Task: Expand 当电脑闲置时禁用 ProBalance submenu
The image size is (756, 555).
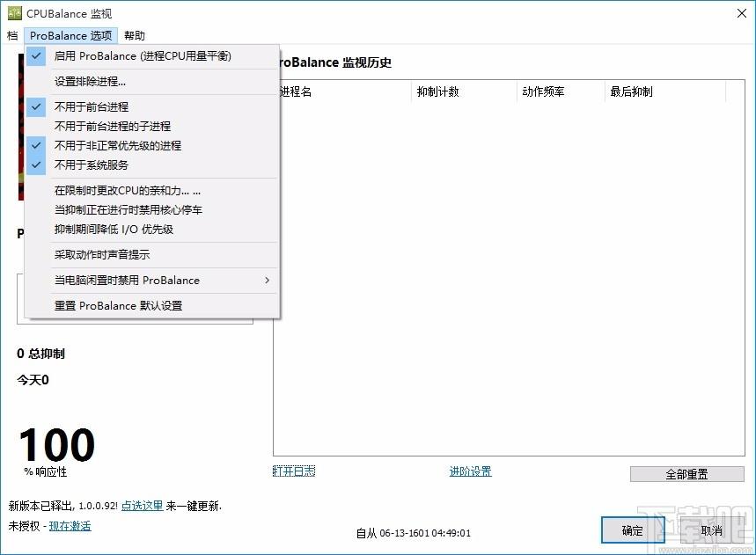Action: click(151, 281)
